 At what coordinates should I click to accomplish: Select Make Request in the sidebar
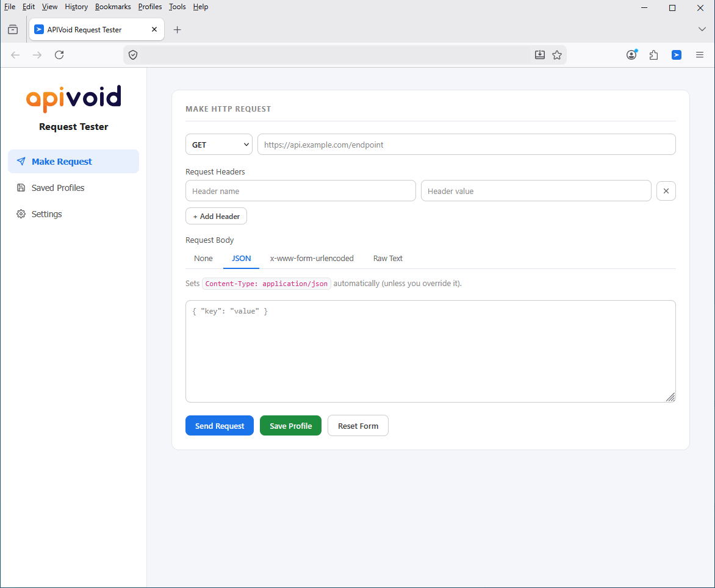coord(73,162)
